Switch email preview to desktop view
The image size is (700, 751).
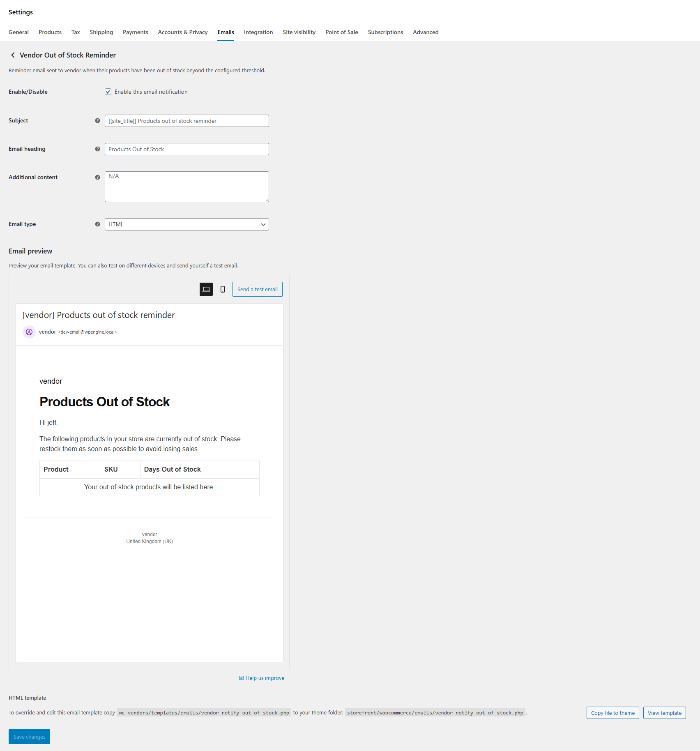tap(206, 289)
